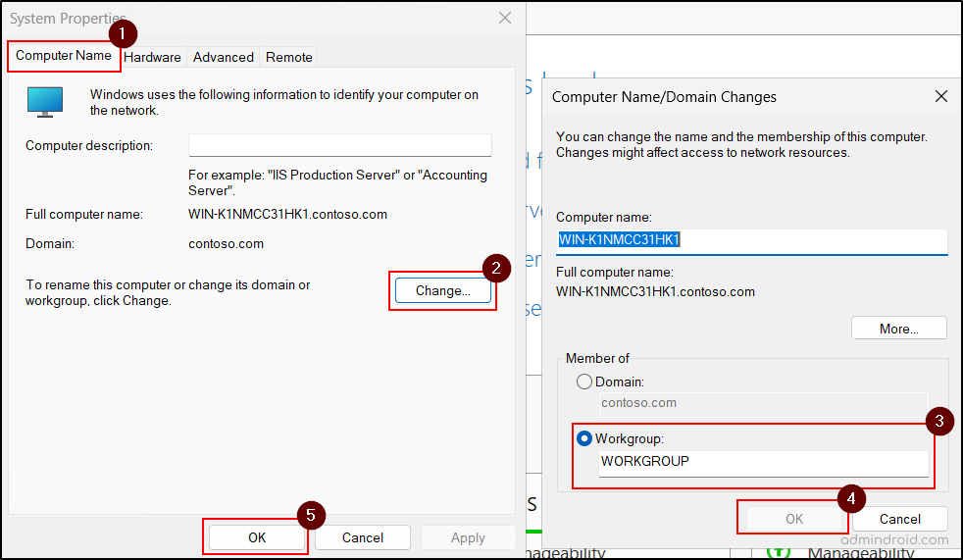Image resolution: width=963 pixels, height=560 pixels.
Task: Switch to the Computer Name tab
Action: click(64, 56)
